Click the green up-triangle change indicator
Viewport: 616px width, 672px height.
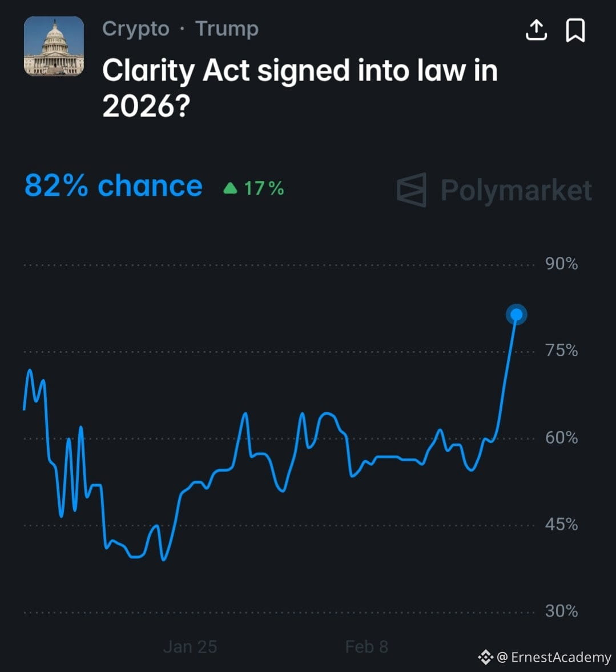tap(230, 188)
